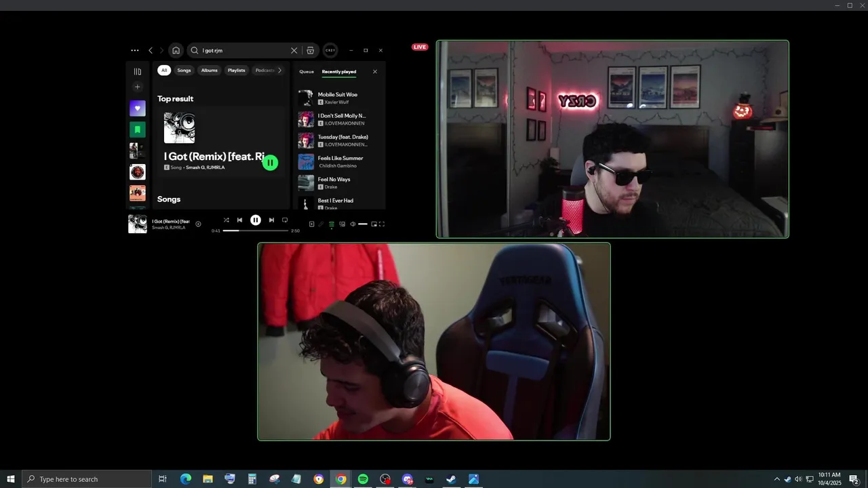
Task: Open the Windows notification center
Action: pos(854,479)
